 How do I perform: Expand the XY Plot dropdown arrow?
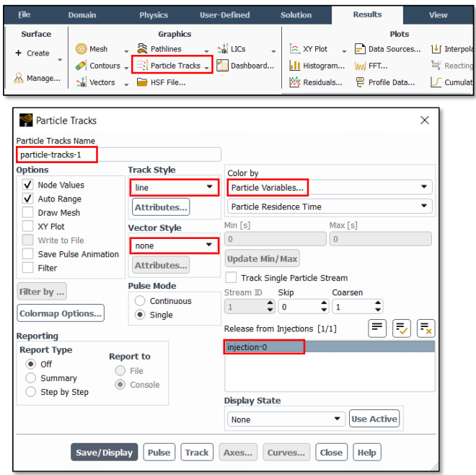coord(344,51)
